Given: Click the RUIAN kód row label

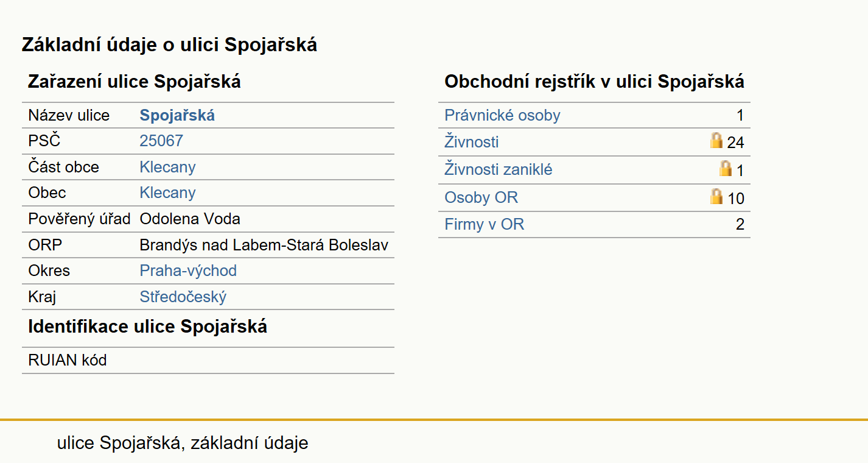Looking at the screenshot, I should (68, 361).
